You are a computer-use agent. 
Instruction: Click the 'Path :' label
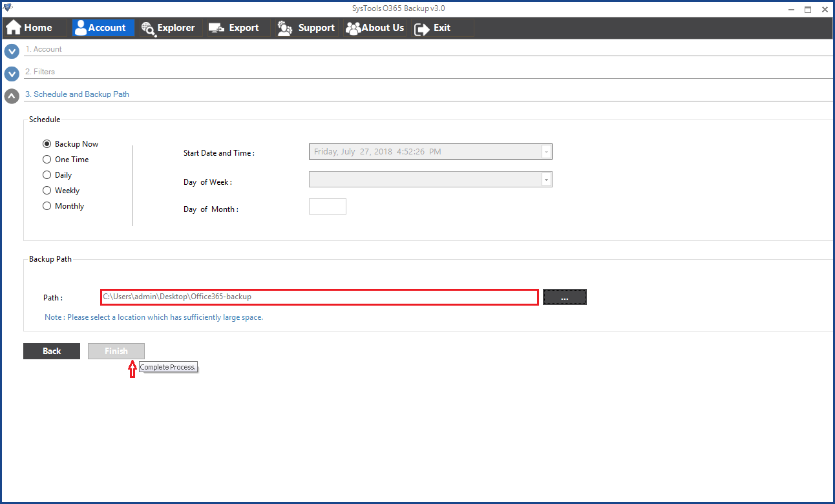pos(53,298)
